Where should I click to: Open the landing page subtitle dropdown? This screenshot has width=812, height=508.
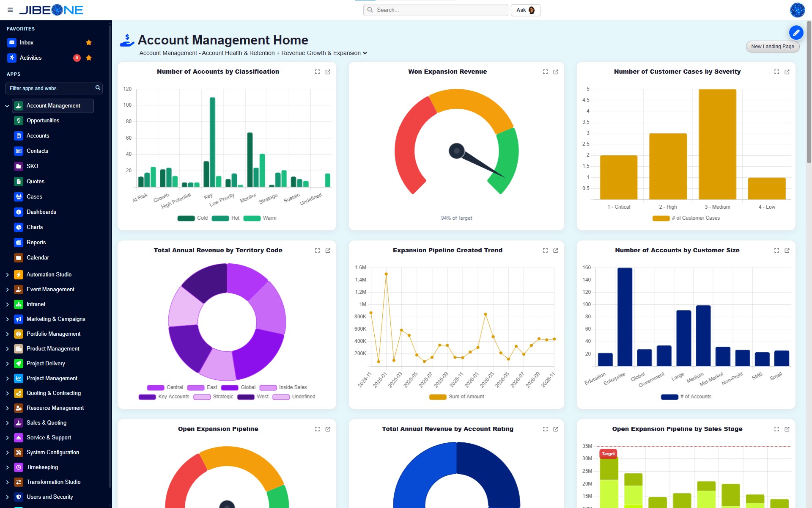[365, 53]
